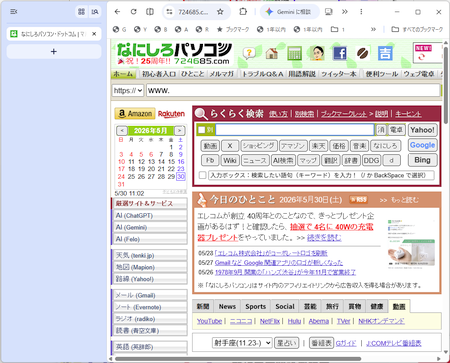
Task: Search with the Google button
Action: pos(422,145)
